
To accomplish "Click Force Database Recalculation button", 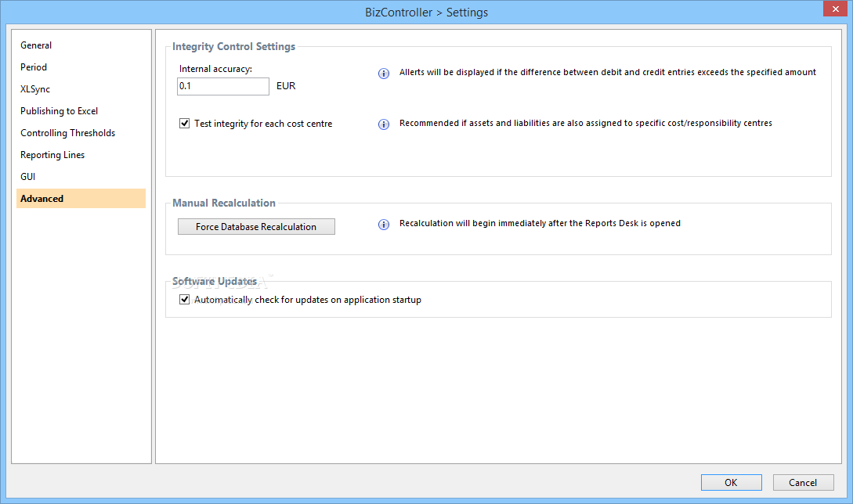I will (x=256, y=227).
